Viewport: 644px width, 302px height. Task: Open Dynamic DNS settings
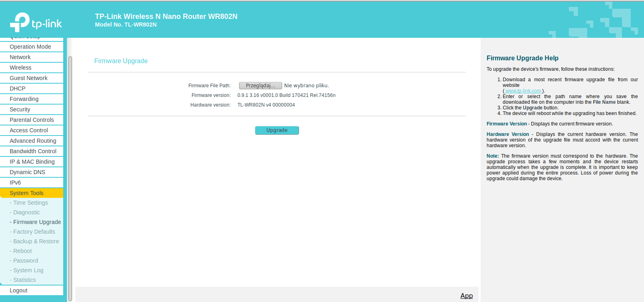[x=31, y=172]
